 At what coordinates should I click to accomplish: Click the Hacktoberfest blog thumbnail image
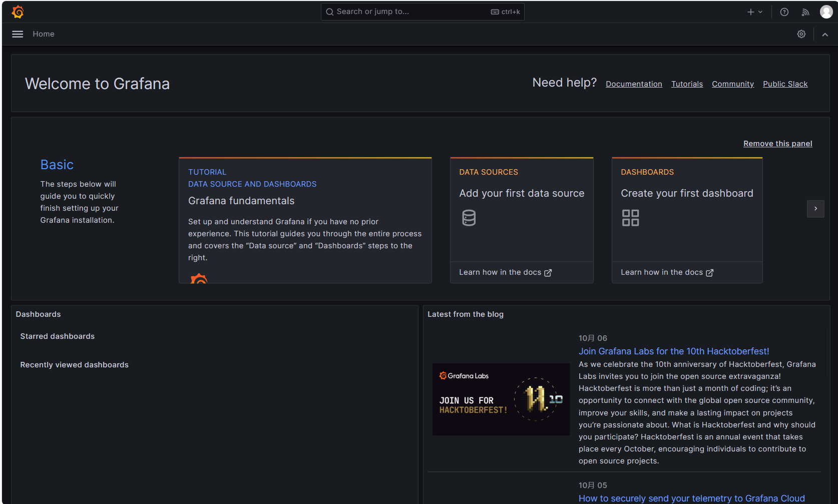(x=501, y=399)
